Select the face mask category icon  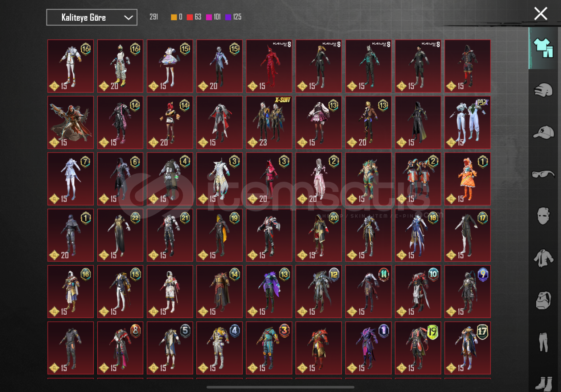coord(543,216)
